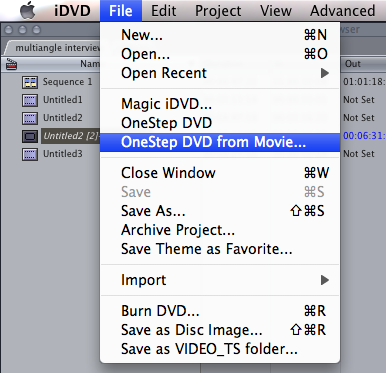The image size is (386, 373).
Task: Open the View menu
Action: click(276, 11)
